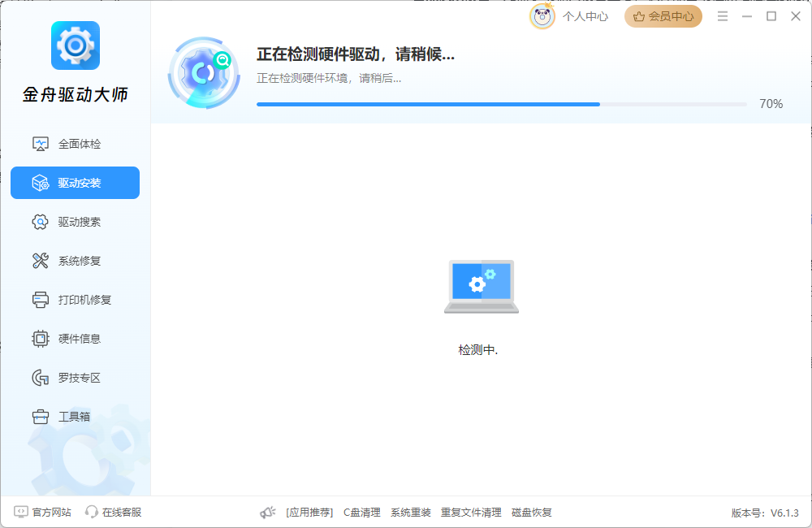This screenshot has width=812, height=528.
Task: Open the 会员中心 button
Action: tap(663, 16)
